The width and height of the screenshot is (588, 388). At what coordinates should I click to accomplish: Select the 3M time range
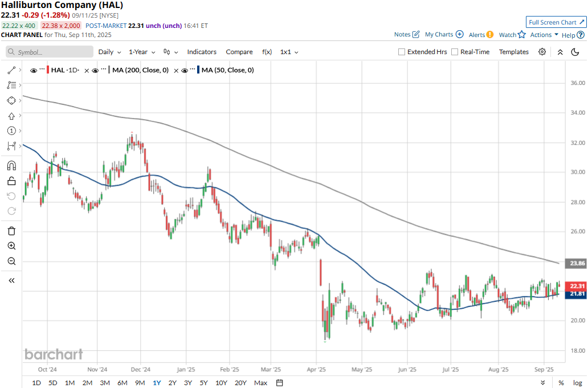click(105, 383)
